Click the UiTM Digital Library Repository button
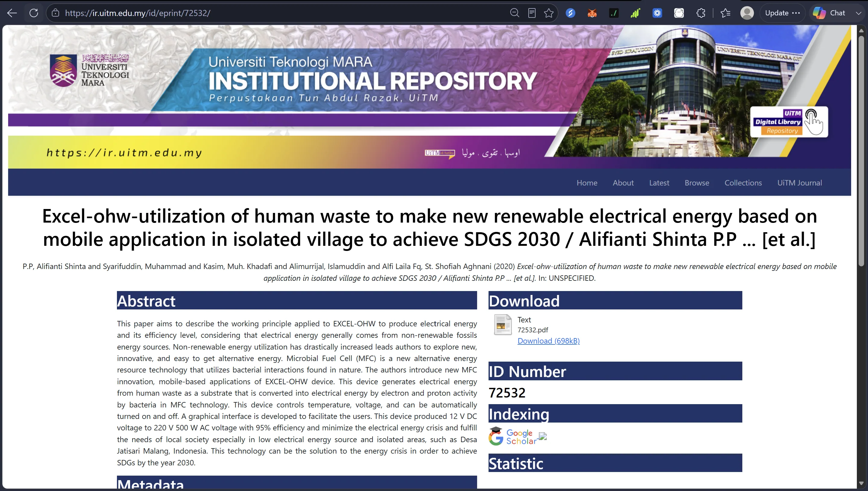The width and height of the screenshot is (868, 491). [x=788, y=122]
